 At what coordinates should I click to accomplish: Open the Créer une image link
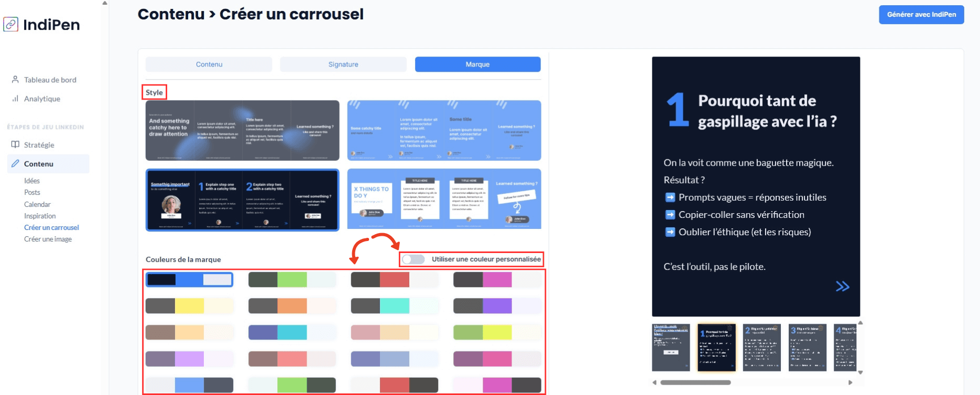pos(48,239)
